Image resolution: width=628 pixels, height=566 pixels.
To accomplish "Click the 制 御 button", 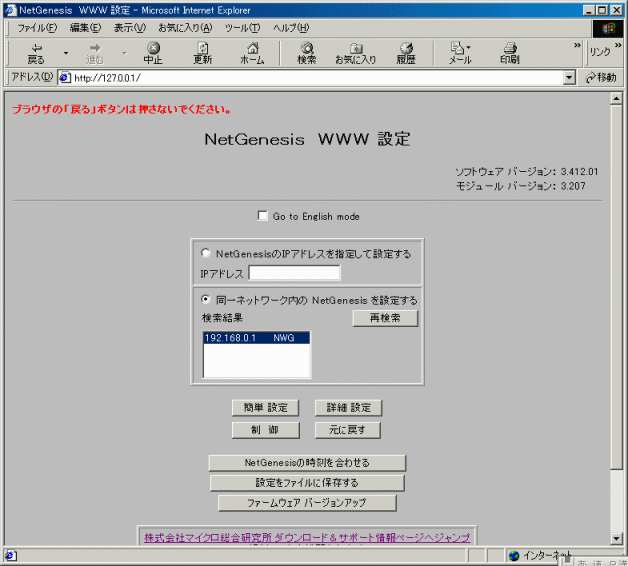I will [x=266, y=430].
